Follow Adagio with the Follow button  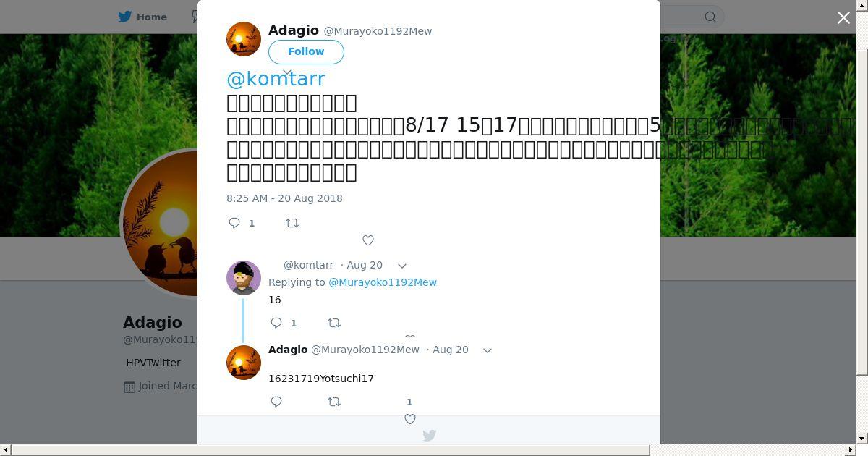tap(306, 51)
